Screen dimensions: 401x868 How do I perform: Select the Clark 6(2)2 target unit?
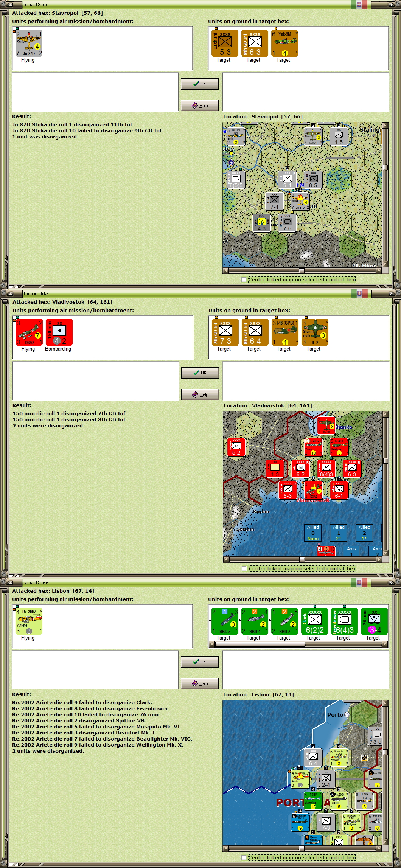(x=314, y=621)
